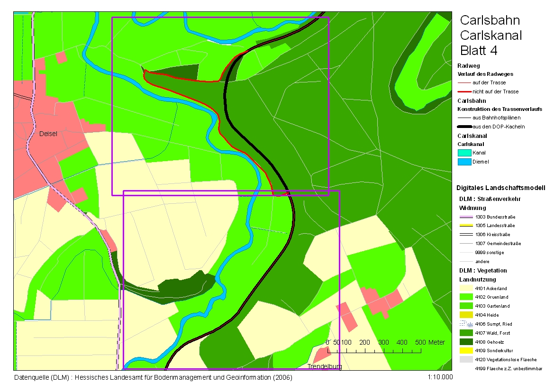Image resolution: width=554 pixels, height=392 pixels.
Task: Click the thin red 'auf der Trasse' symbol
Action: (464, 82)
